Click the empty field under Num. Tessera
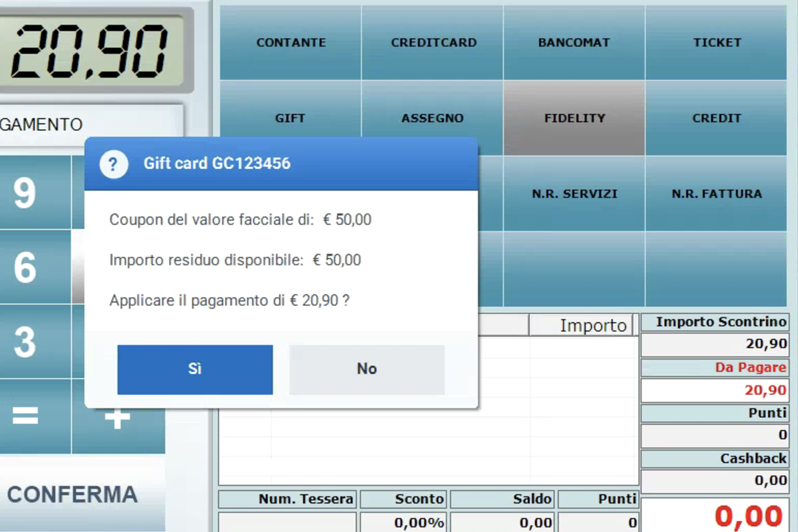Screen dimensions: 798x532 coord(288,522)
